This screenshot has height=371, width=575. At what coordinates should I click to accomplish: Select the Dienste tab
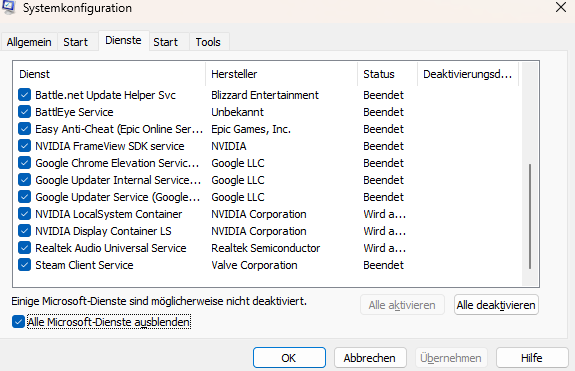123,40
